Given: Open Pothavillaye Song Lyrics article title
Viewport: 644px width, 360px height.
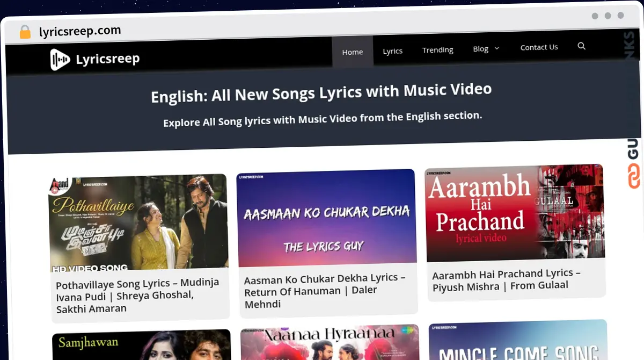Looking at the screenshot, I should [x=137, y=296].
